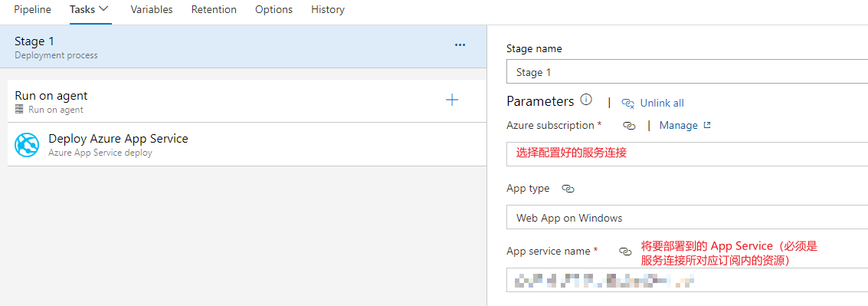The width and height of the screenshot is (868, 306).
Task: Click the Run on agent server icon
Action: 20,110
